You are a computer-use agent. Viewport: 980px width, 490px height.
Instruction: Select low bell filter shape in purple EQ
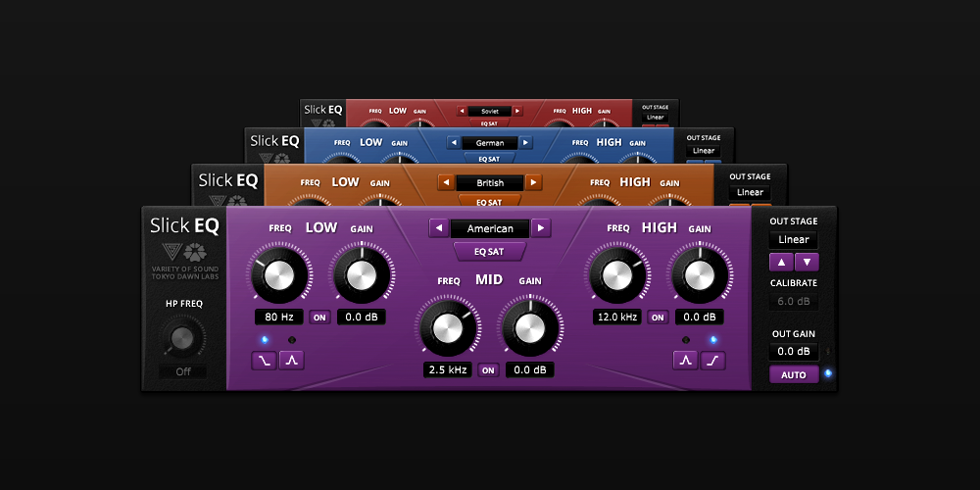(x=292, y=361)
